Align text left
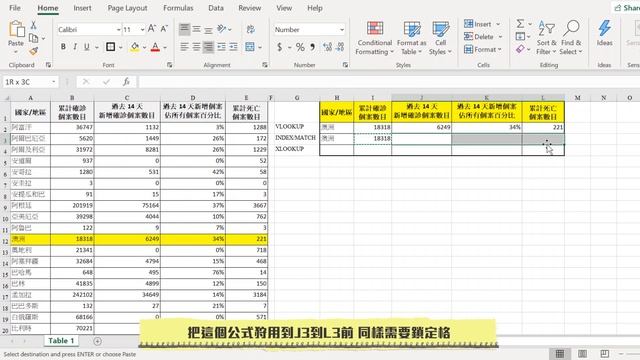The width and height of the screenshot is (640, 360). point(184,47)
